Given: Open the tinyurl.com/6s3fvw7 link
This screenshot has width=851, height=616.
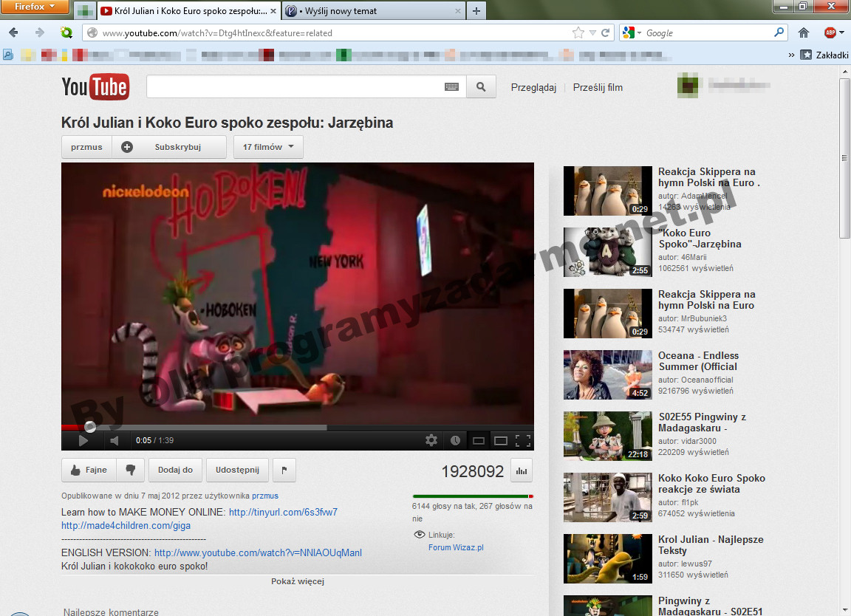Looking at the screenshot, I should coord(284,512).
